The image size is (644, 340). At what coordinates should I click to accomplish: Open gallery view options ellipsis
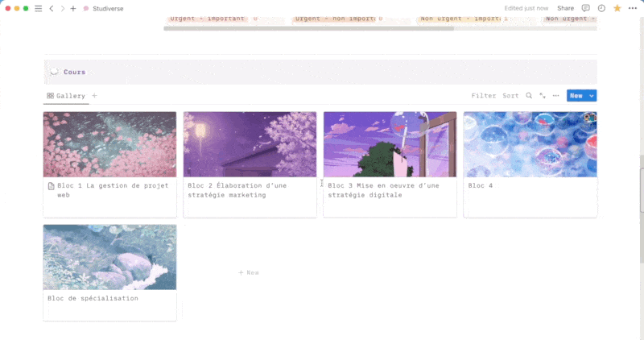coord(555,96)
